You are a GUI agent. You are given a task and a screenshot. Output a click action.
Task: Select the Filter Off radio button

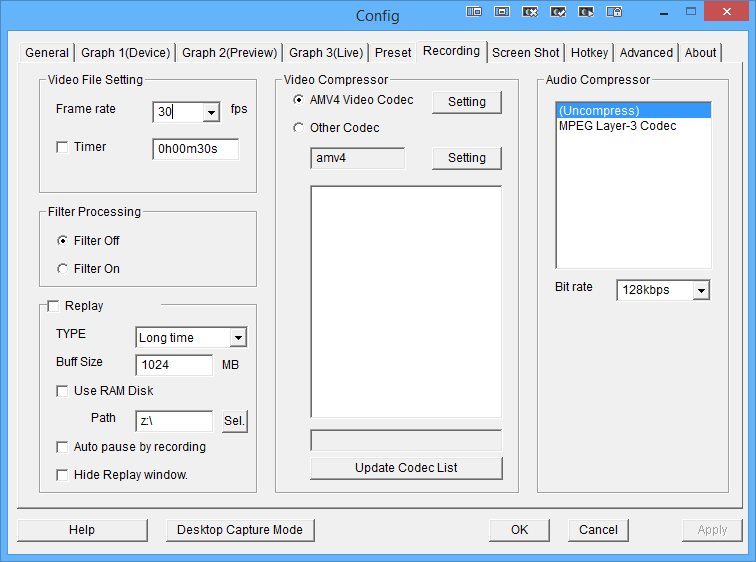click(62, 241)
